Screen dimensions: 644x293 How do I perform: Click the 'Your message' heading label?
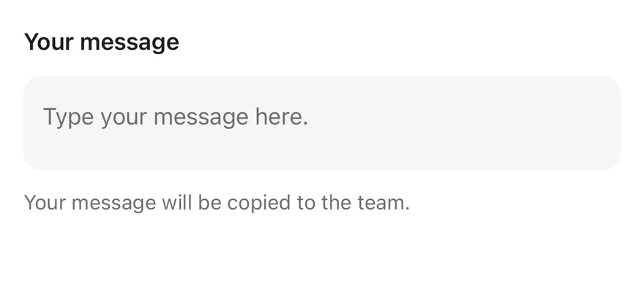click(x=102, y=42)
